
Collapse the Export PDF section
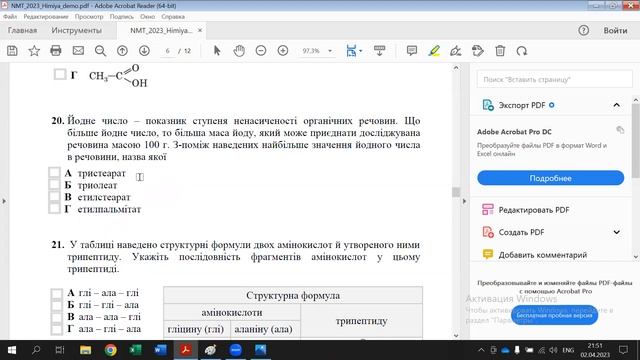pos(616,105)
